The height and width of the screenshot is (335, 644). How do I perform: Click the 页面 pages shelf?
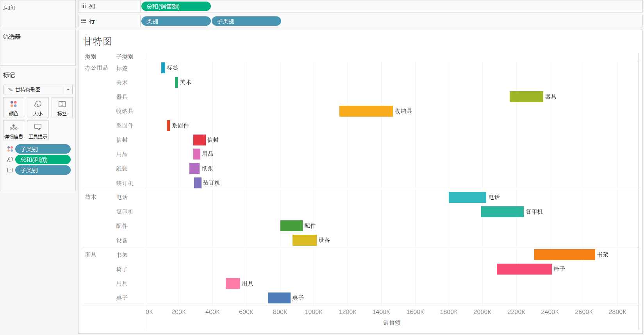pos(38,14)
